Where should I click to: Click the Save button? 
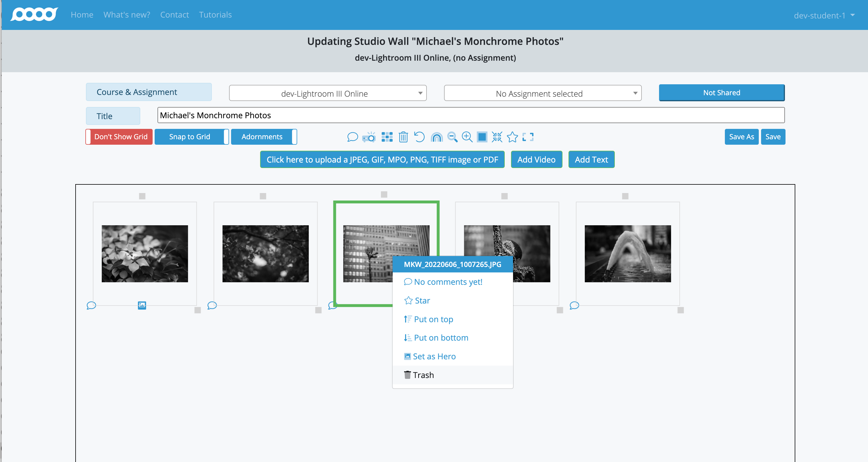point(773,137)
